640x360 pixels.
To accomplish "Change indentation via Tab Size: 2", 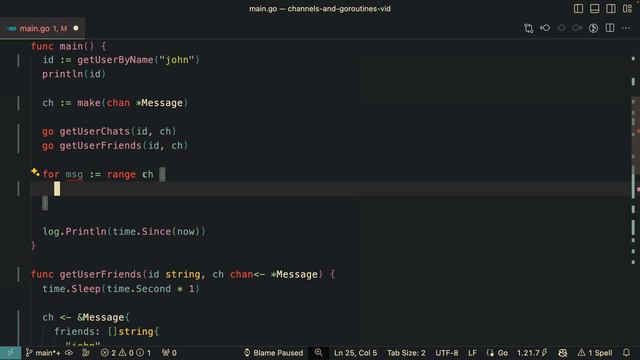I will [x=406, y=353].
